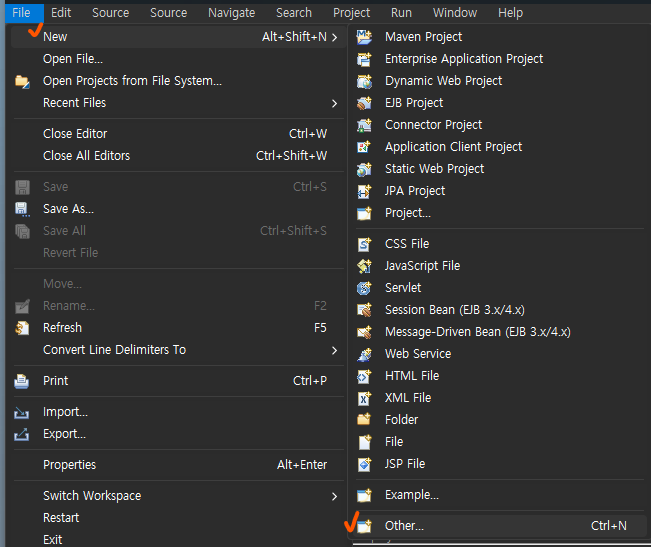Open the Search menu
This screenshot has width=651, height=547.
coord(294,13)
